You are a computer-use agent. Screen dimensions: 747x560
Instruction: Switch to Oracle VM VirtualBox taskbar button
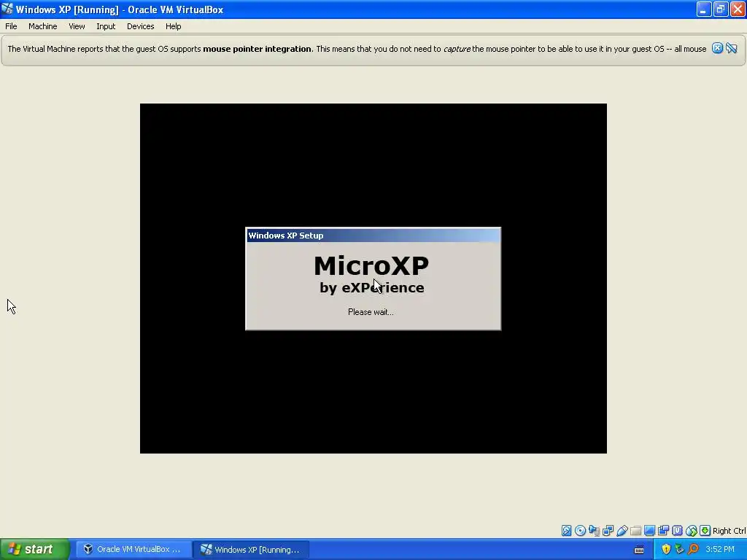click(133, 549)
